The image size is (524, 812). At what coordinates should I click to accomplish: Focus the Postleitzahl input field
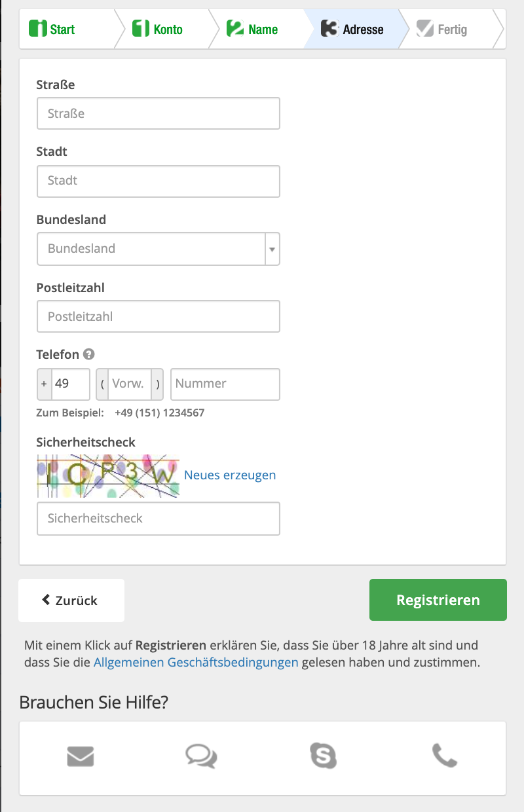pos(159,316)
